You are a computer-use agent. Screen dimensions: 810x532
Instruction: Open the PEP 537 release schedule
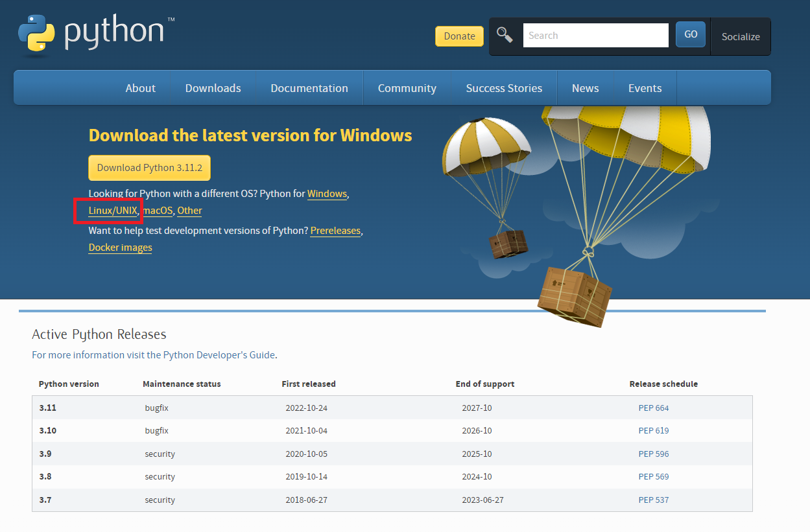click(654, 500)
